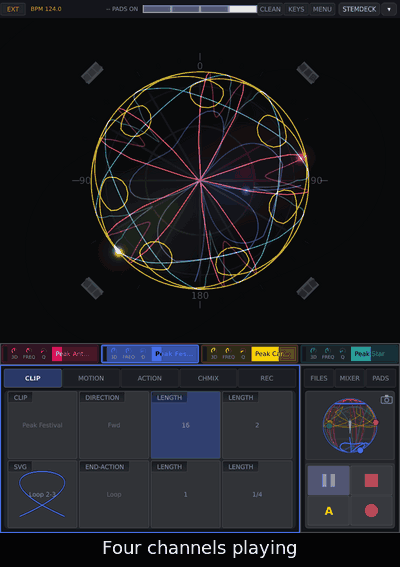Image resolution: width=400 pixels, height=567 pixels.
Task: Click the STEMDECK preset name
Action: tap(359, 9)
